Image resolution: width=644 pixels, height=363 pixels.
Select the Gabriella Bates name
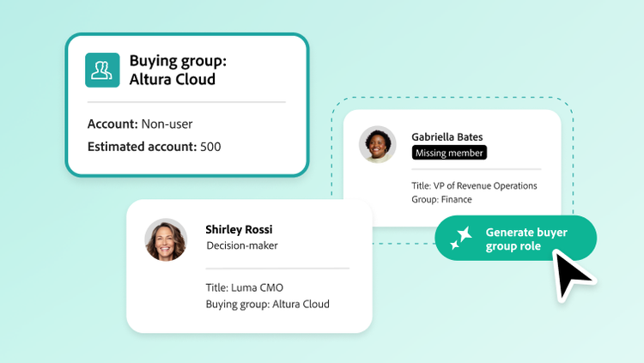[447, 136]
